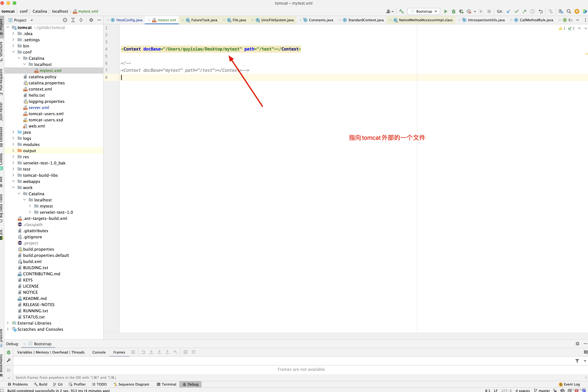
Task: Locate the opened file with the crosshair icon
Action: [65, 20]
